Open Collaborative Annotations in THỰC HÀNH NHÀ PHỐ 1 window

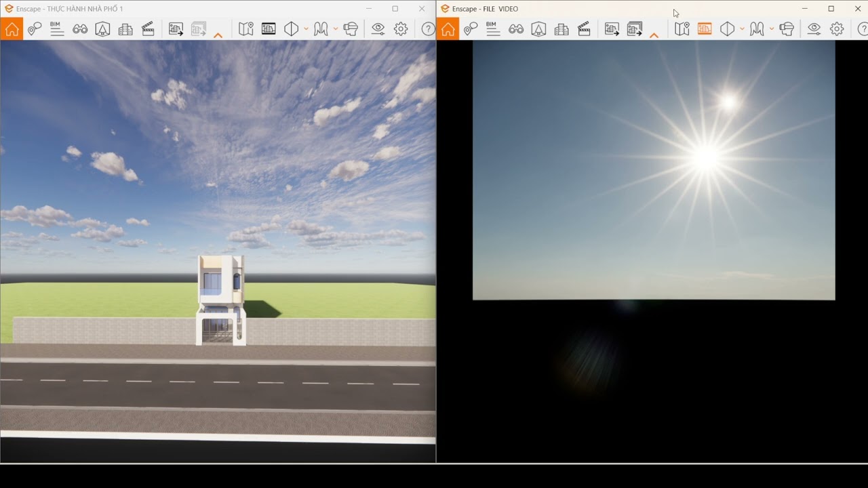tap(35, 29)
